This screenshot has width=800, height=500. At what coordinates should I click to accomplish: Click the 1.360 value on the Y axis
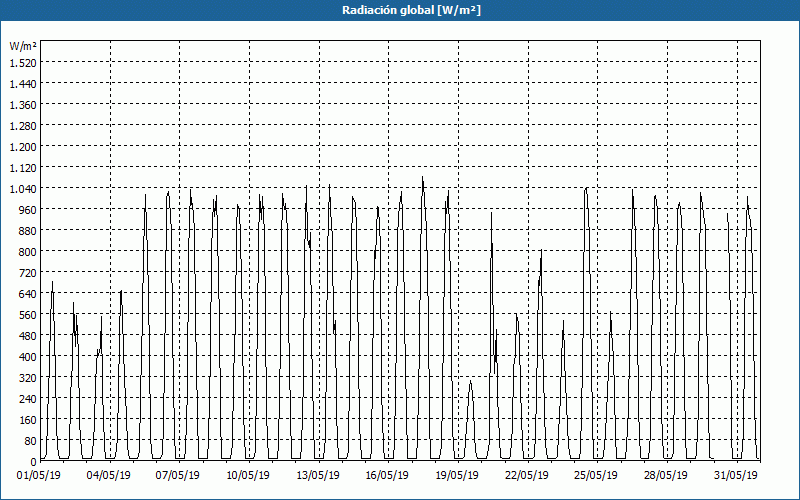pos(23,105)
